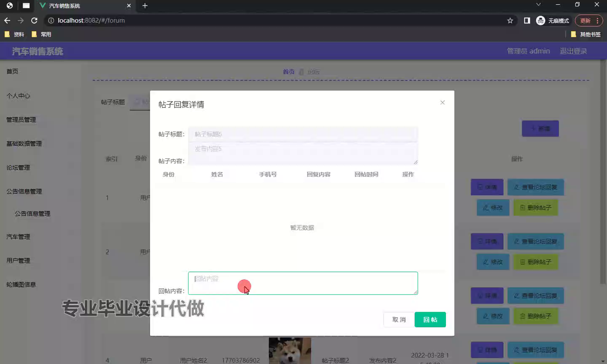Open the 资料 bookmarks folder
The height and width of the screenshot is (364, 607).
pos(14,34)
